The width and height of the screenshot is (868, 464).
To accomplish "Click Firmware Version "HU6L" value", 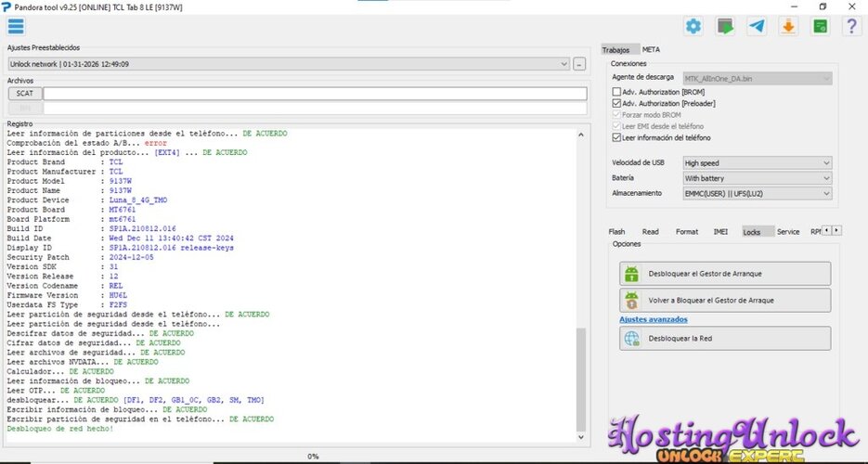I will [x=118, y=295].
